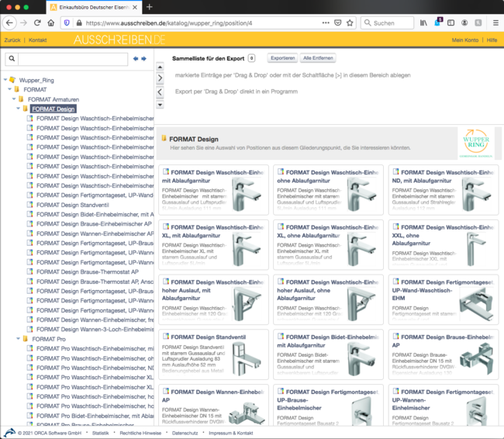Reload the page with the refresh icon
Screen dimensions: 504x439
[x=37, y=22]
